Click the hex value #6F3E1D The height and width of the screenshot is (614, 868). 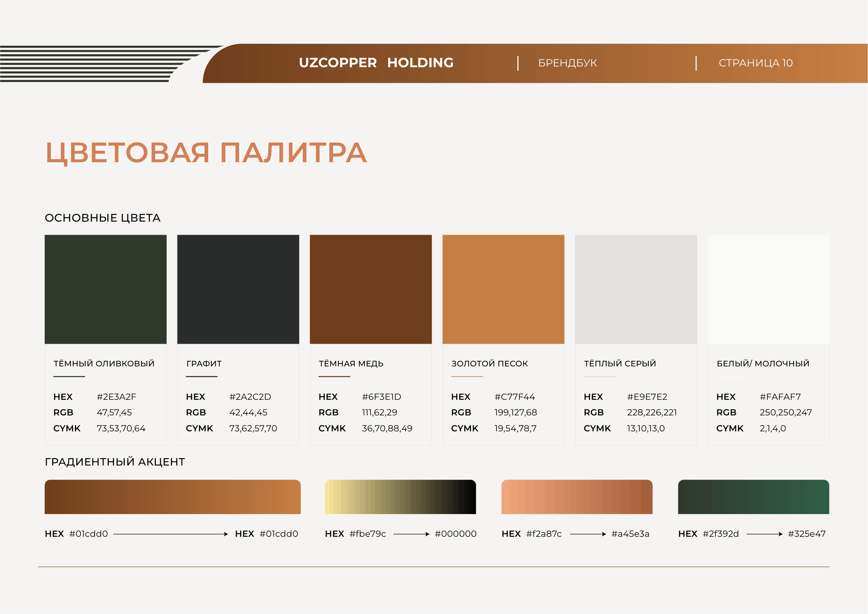point(382,397)
